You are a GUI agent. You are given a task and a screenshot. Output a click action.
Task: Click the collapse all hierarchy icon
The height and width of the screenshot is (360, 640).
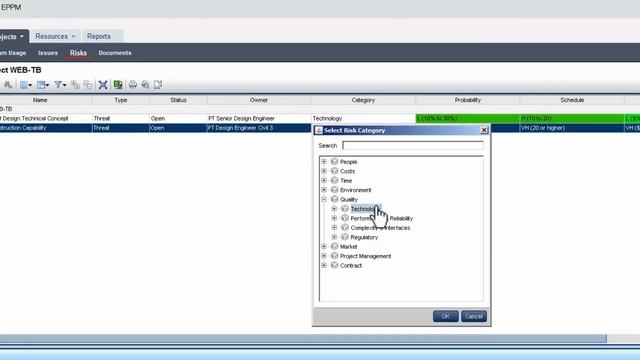[x=88, y=84]
